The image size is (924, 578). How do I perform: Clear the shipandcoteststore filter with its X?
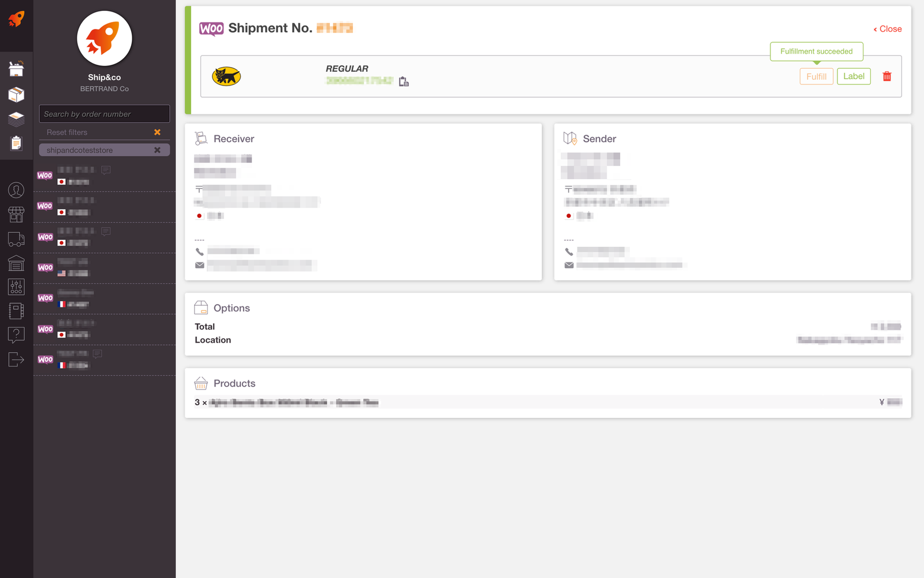(x=157, y=150)
